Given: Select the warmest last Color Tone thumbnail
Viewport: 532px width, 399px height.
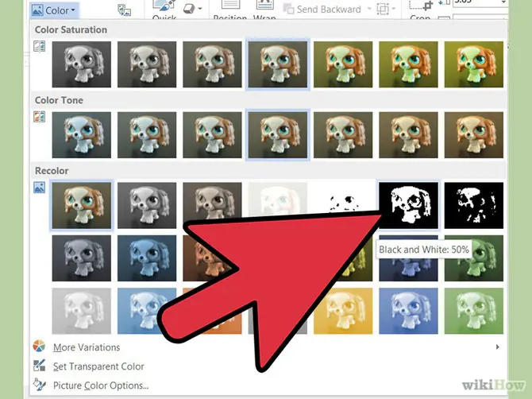Looking at the screenshot, I should [474, 135].
